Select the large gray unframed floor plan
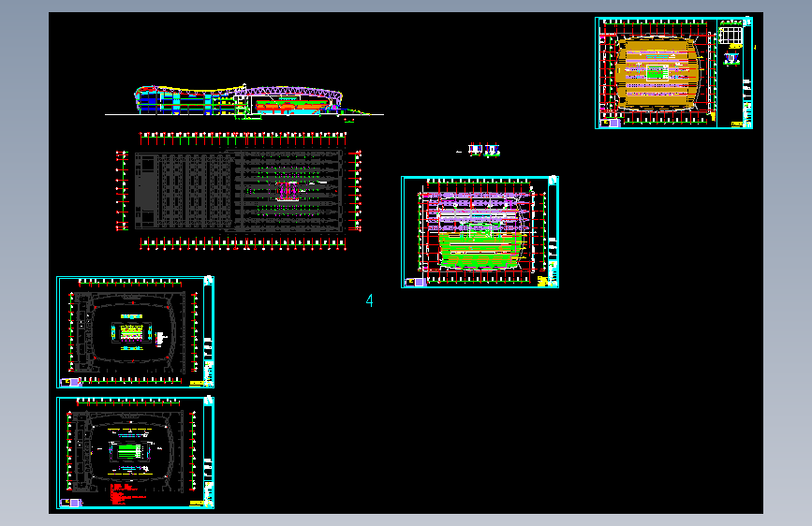 tap(239, 191)
